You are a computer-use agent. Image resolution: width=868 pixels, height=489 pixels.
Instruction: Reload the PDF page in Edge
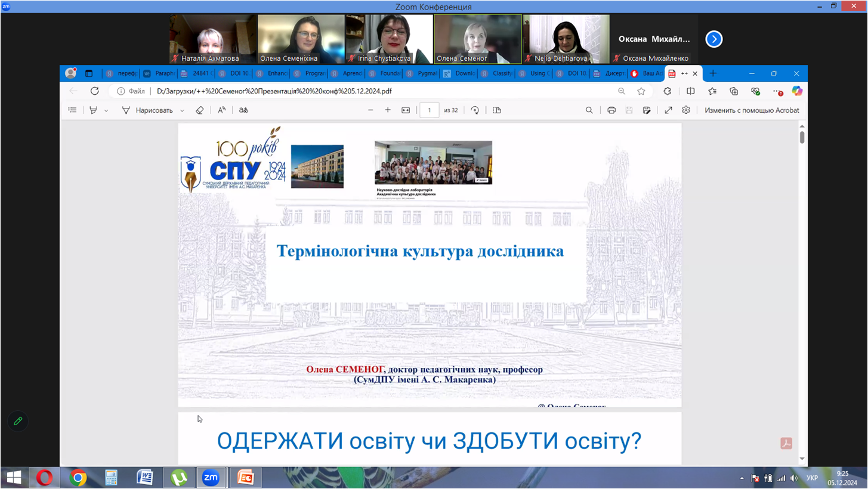[94, 91]
